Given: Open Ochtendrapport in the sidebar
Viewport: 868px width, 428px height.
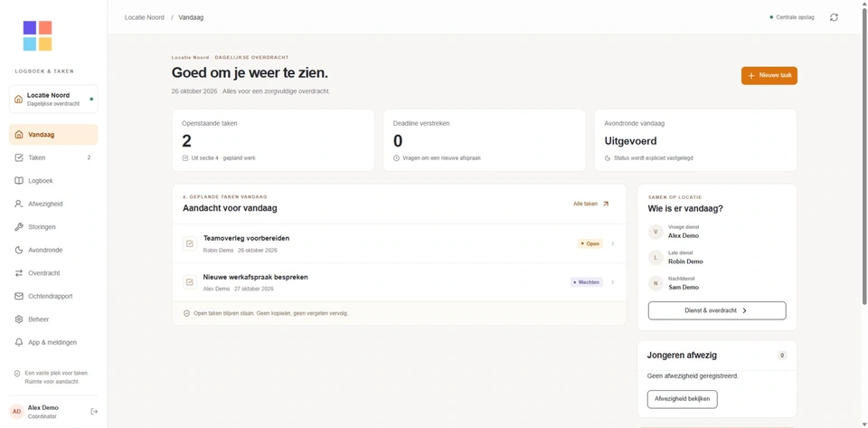Looking at the screenshot, I should coord(53,296).
